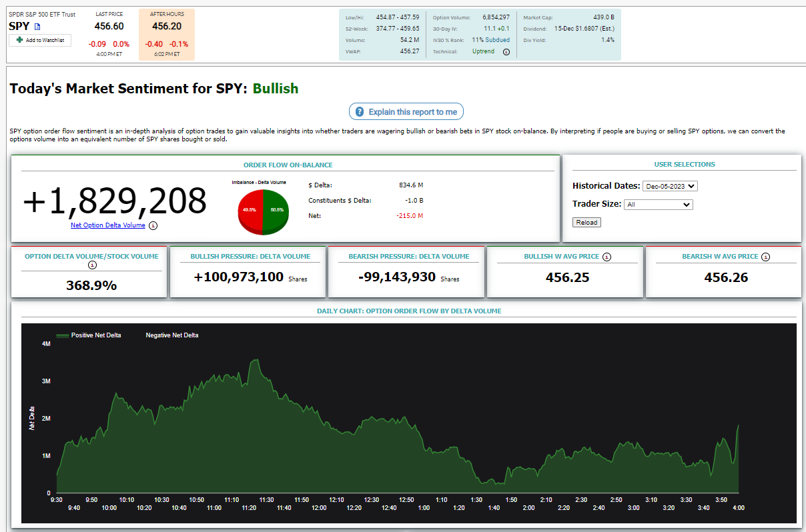
Task: Click the Option Volume 6,854,297 value
Action: tap(495, 17)
